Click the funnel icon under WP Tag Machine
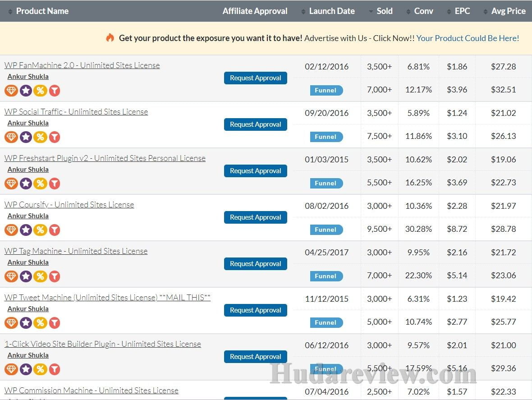The width and height of the screenshot is (532, 400). pyautogui.click(x=54, y=276)
